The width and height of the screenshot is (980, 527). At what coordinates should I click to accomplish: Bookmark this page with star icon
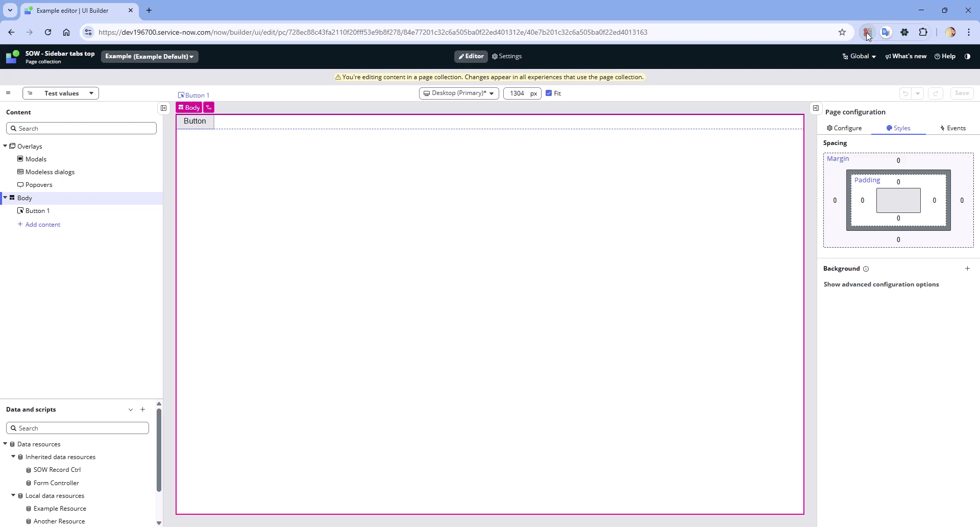tap(842, 32)
